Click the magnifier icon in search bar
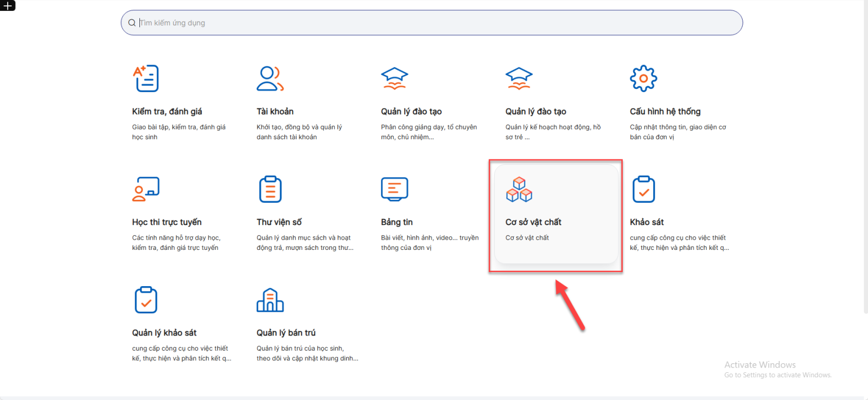The width and height of the screenshot is (868, 400). 132,23
